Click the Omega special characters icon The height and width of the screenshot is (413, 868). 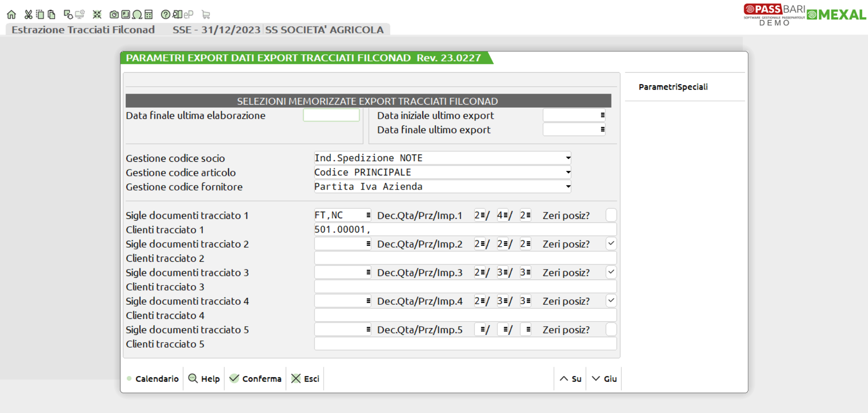[x=137, y=15]
